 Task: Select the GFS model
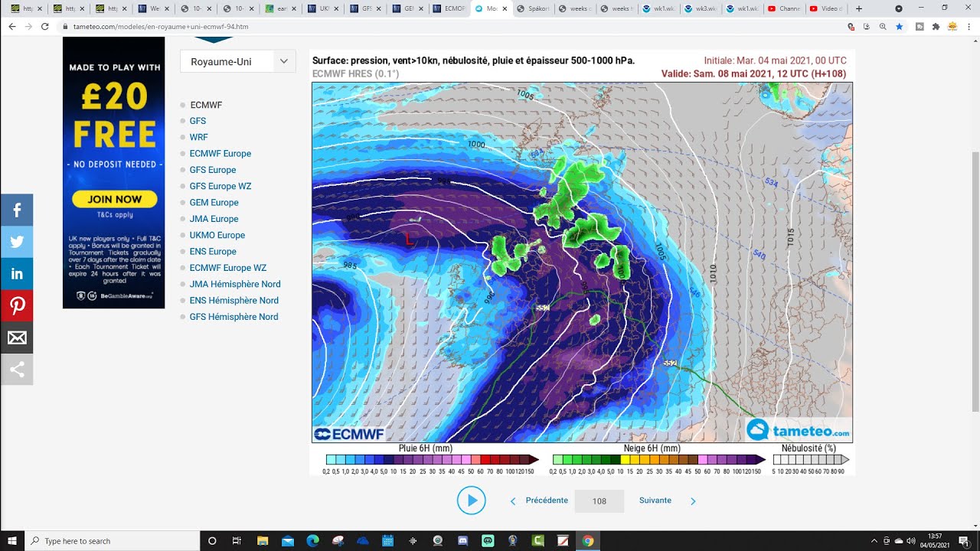click(198, 121)
